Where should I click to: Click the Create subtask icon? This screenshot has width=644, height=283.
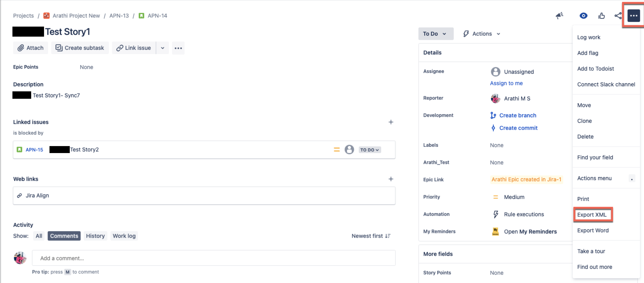point(59,48)
